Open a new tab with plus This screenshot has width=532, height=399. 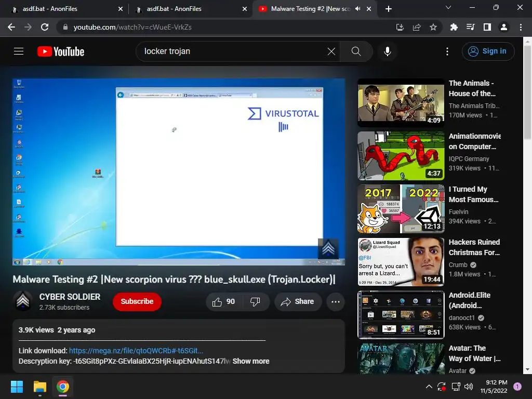tap(389, 9)
